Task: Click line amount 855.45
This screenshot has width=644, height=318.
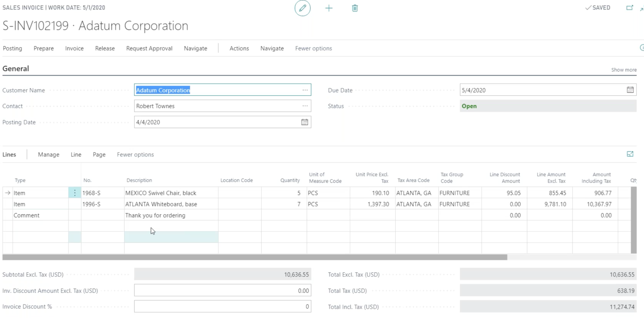Action: tap(550, 193)
